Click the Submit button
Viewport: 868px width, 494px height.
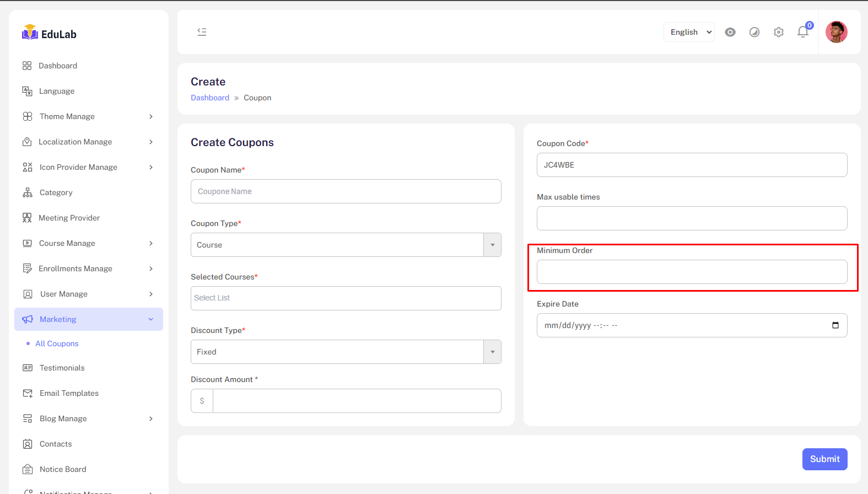(824, 459)
